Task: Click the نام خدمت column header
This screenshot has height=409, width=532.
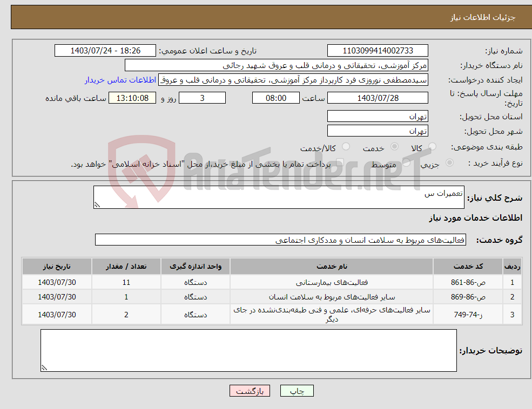Action: pyautogui.click(x=332, y=267)
